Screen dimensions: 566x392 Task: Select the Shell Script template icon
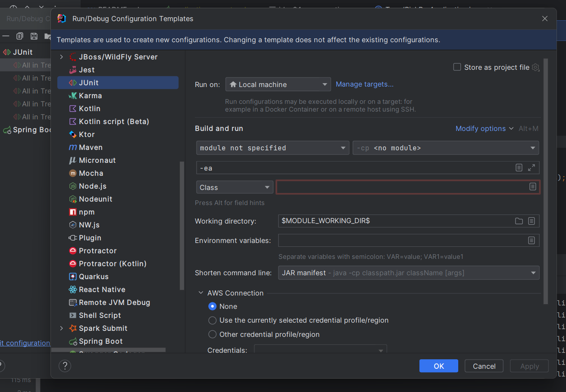coord(72,315)
